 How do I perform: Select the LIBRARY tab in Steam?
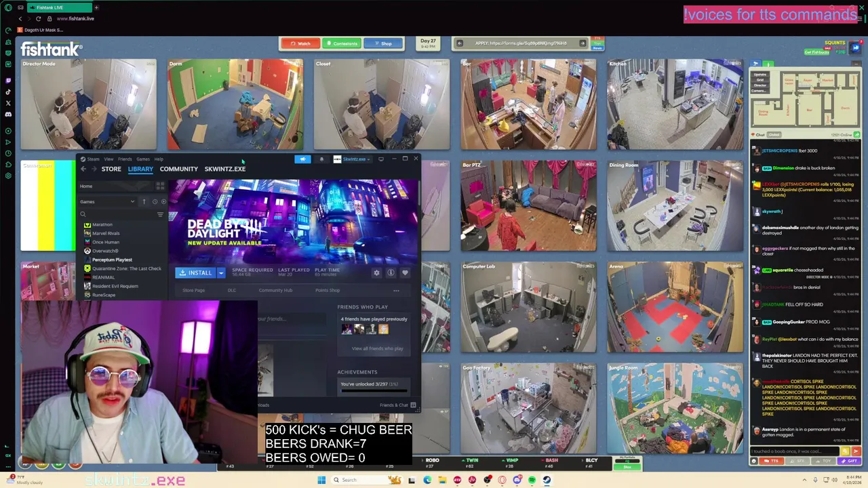[x=140, y=169]
